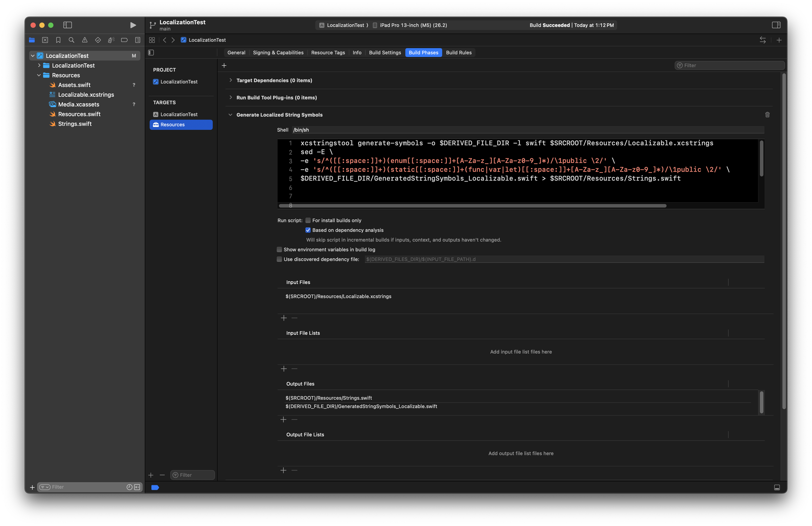The height and width of the screenshot is (526, 812).
Task: Open the Source Control navigator
Action: tap(45, 40)
